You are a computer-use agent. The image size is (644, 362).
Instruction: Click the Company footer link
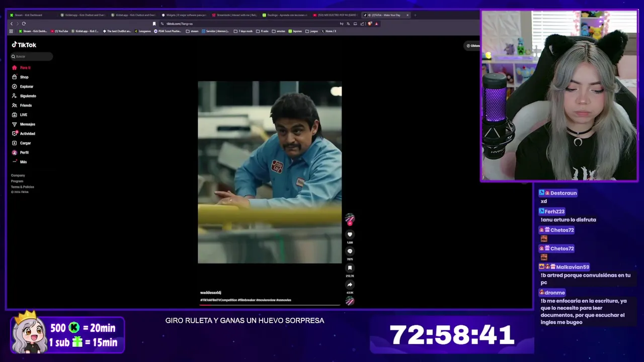pos(18,175)
